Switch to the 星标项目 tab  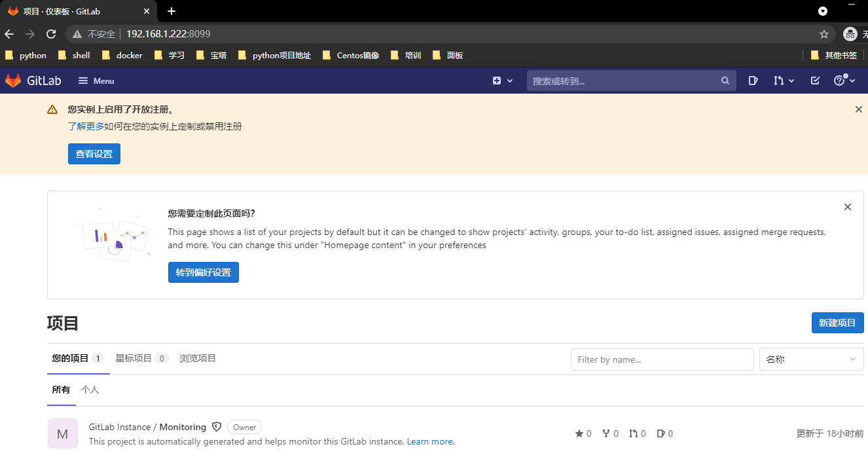point(136,358)
